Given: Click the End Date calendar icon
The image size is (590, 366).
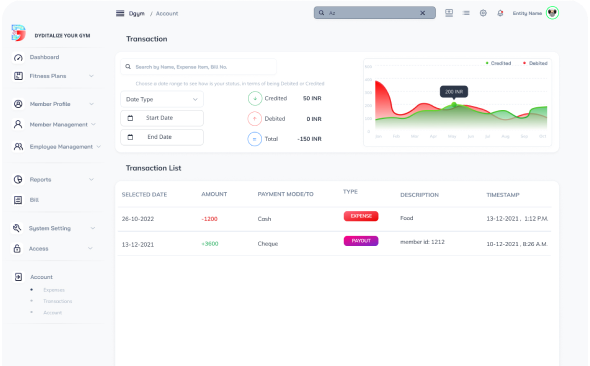Looking at the screenshot, I should (130, 137).
